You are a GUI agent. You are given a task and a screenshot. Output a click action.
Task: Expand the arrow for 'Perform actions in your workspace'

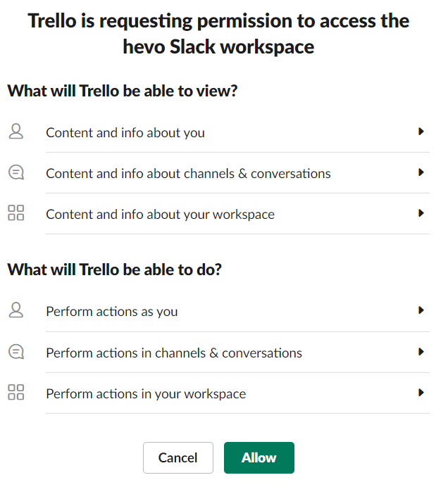tap(421, 393)
